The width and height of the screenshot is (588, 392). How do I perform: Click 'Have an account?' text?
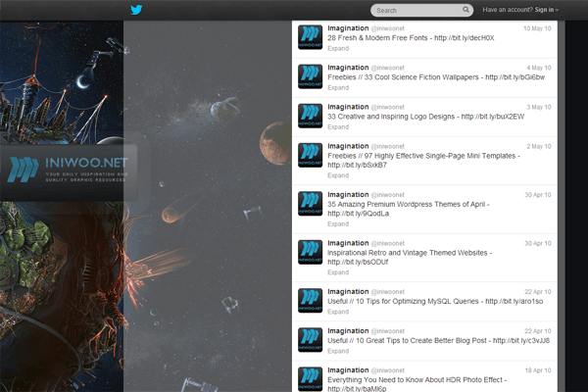(x=508, y=10)
